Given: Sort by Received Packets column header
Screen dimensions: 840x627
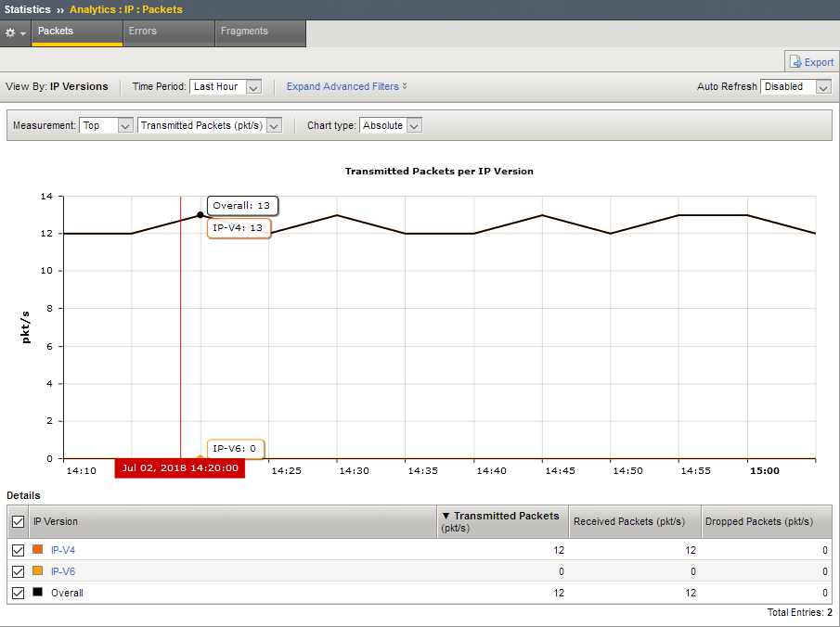Looking at the screenshot, I should pos(628,521).
